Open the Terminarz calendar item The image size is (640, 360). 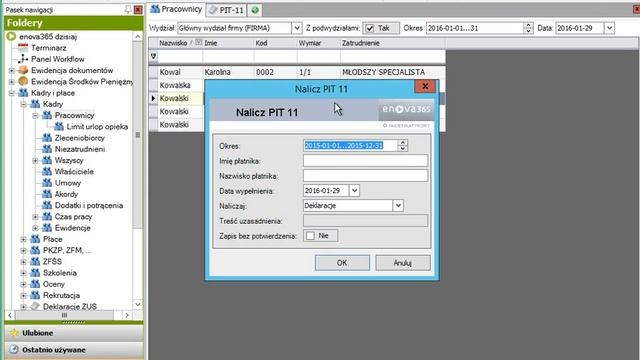tap(49, 48)
